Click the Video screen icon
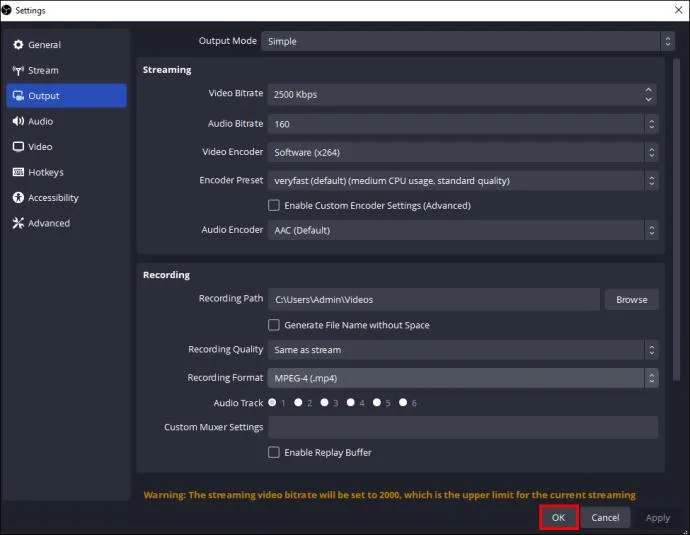 pyautogui.click(x=18, y=147)
